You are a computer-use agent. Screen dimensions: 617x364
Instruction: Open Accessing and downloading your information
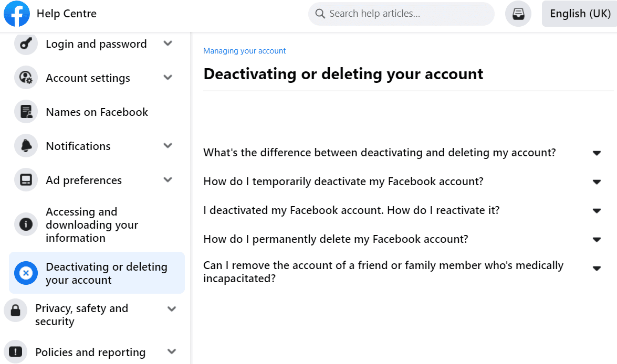[97, 224]
